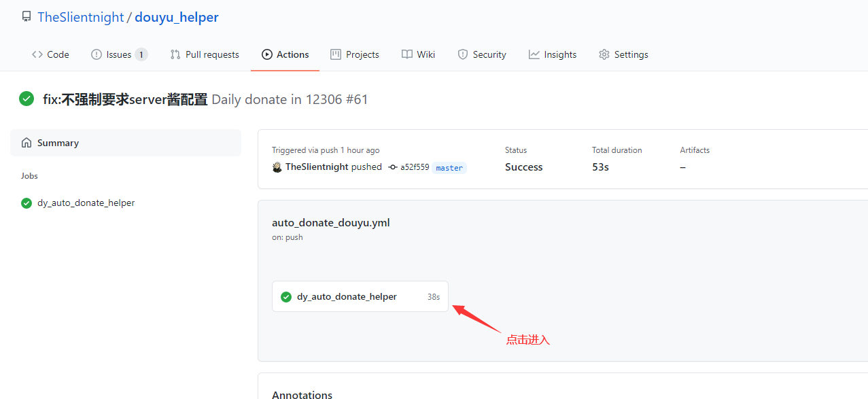Image resolution: width=868 pixels, height=399 pixels.
Task: Open commit a52f559 link
Action: pos(415,167)
